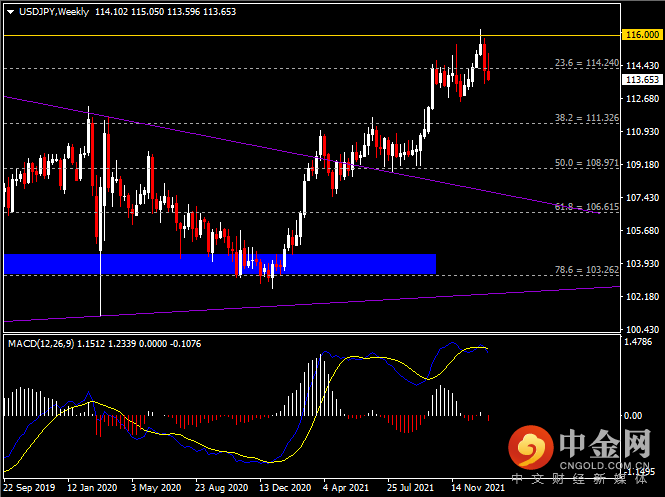This screenshot has height=497, width=665.
Task: Click the 3 May 2020 date label
Action: 156,488
